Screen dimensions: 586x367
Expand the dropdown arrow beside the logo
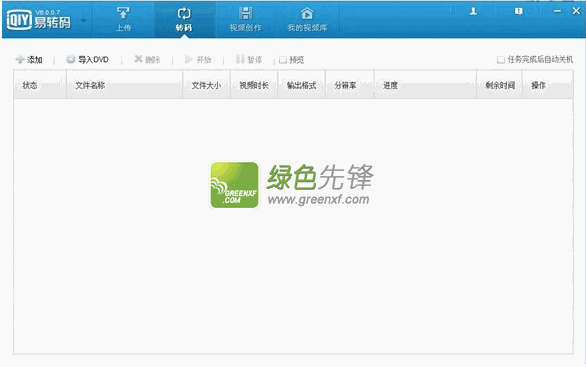pyautogui.click(x=84, y=20)
